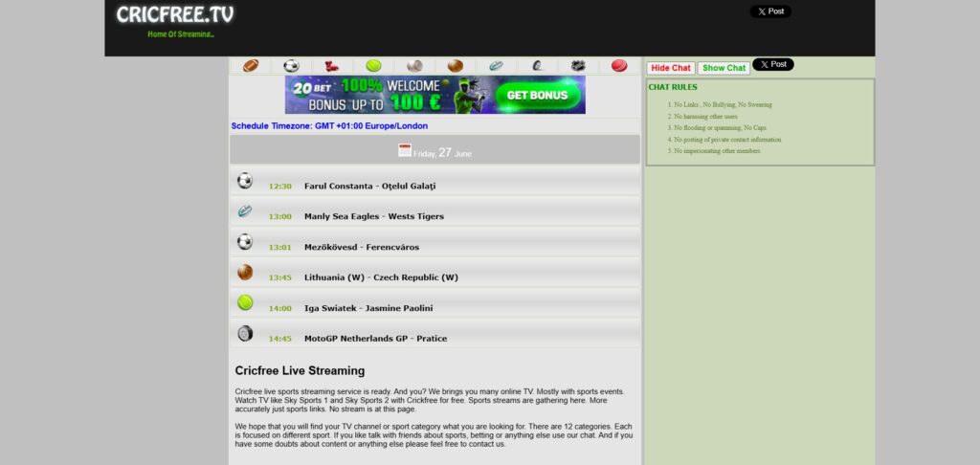Click the 20BET 100% welcome bonus banner
The image size is (980, 465).
point(435,95)
